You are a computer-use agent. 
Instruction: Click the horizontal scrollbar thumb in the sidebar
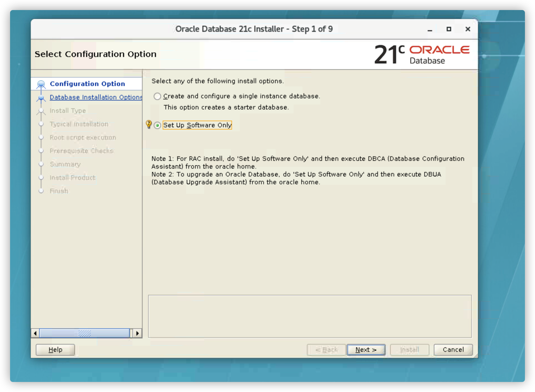(x=85, y=333)
